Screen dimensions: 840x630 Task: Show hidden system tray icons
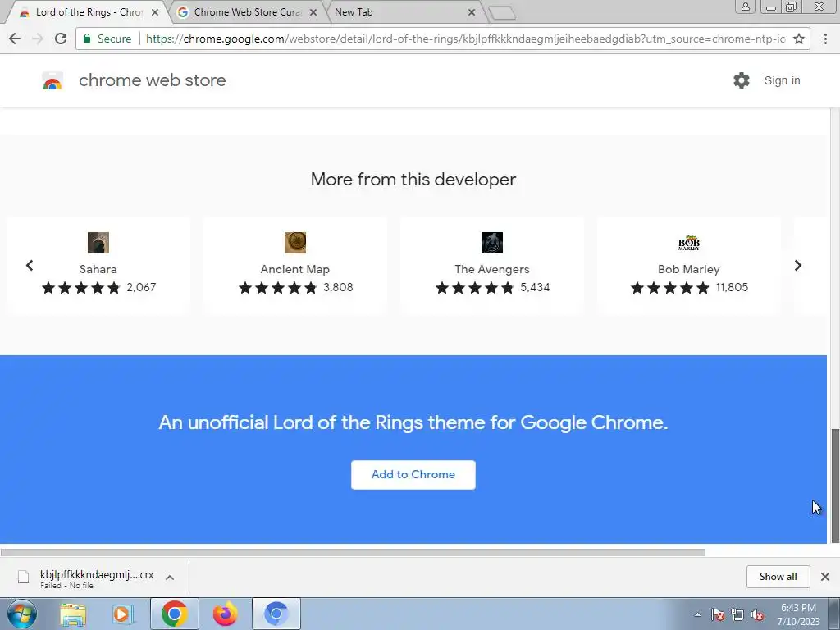click(697, 614)
